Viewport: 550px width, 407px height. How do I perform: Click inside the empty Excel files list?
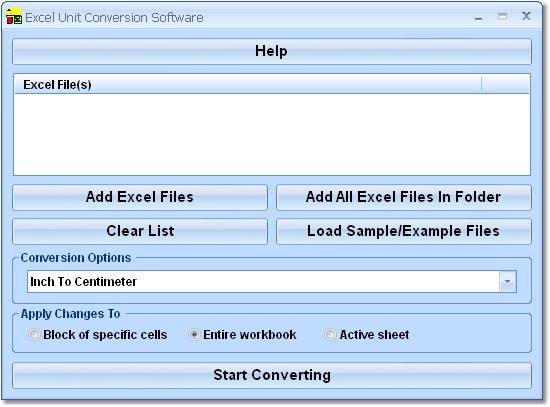coord(272,134)
